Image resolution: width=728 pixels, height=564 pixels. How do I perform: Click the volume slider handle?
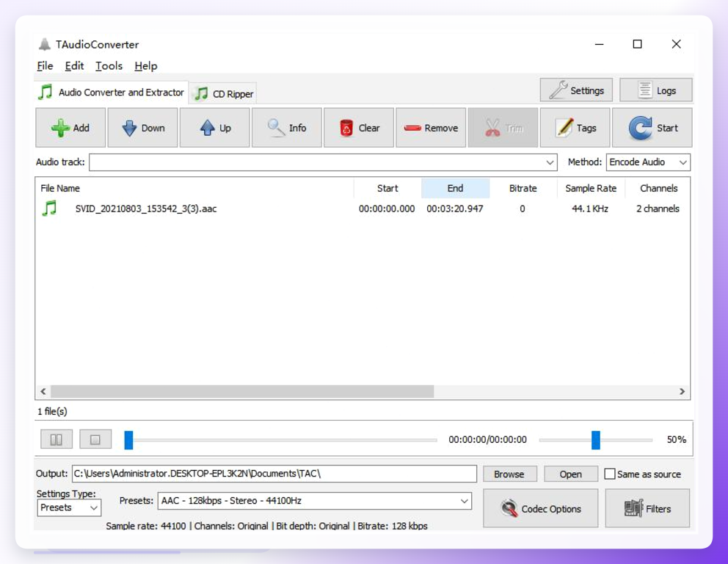[596, 440]
